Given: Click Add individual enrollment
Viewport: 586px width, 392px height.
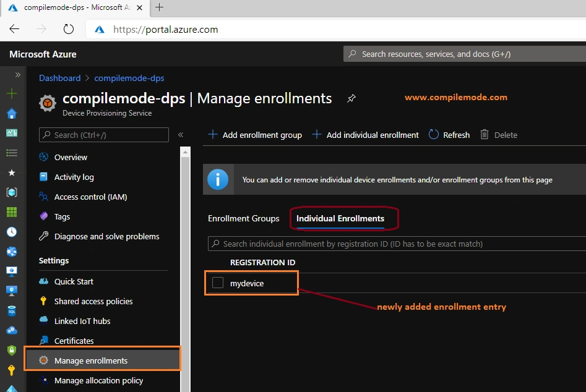Looking at the screenshot, I should (366, 135).
